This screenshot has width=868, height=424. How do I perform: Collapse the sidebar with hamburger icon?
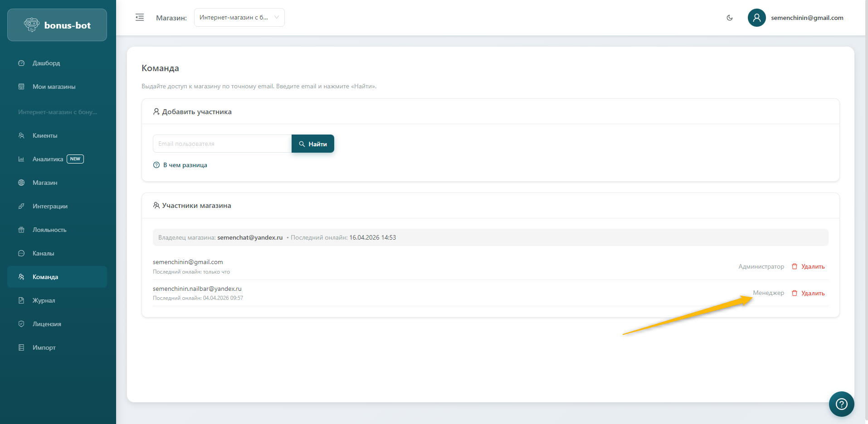click(140, 18)
